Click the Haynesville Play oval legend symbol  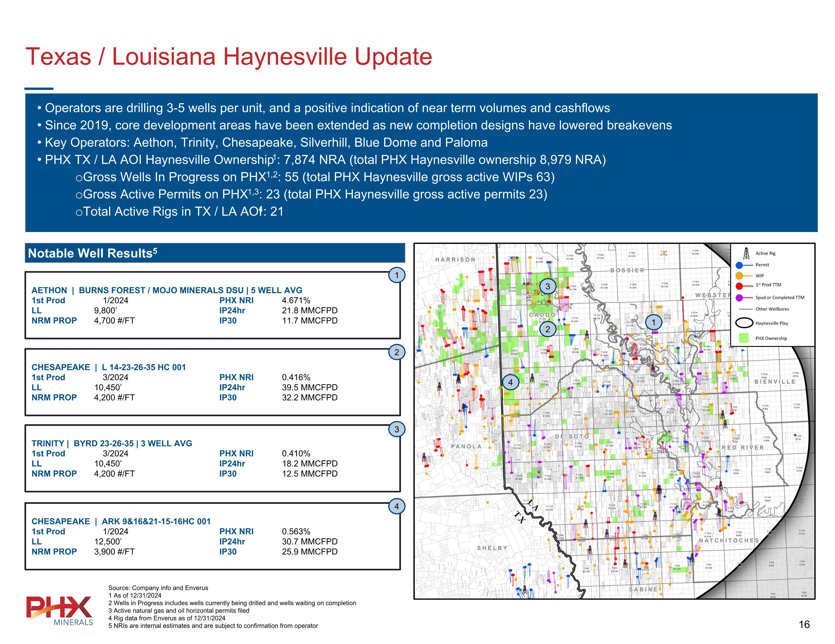click(x=744, y=323)
